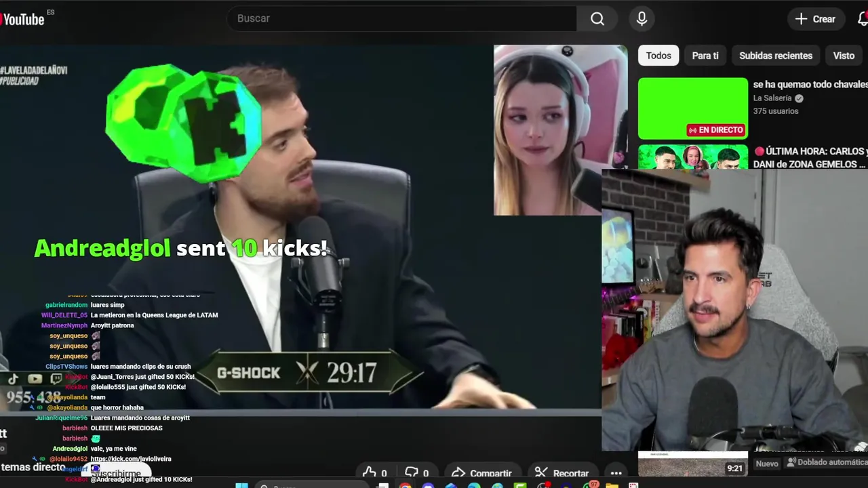The height and width of the screenshot is (488, 868).
Task: Click chat message 'OLEEEE MIS PRECIOSAS'
Action: (x=126, y=428)
